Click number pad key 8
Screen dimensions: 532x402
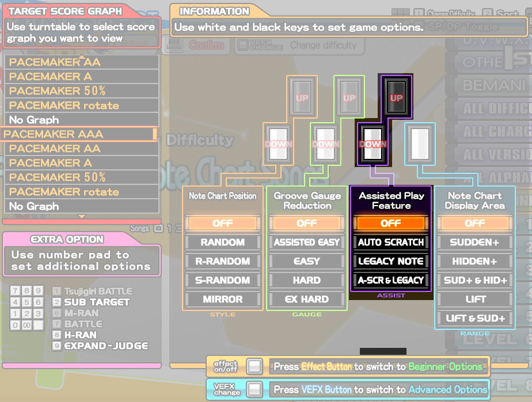pyautogui.click(x=27, y=291)
